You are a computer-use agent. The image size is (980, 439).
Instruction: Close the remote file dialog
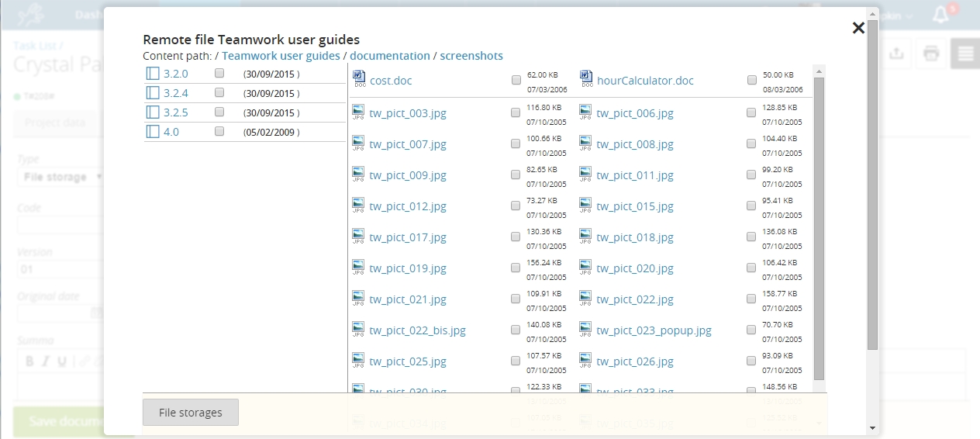click(858, 28)
